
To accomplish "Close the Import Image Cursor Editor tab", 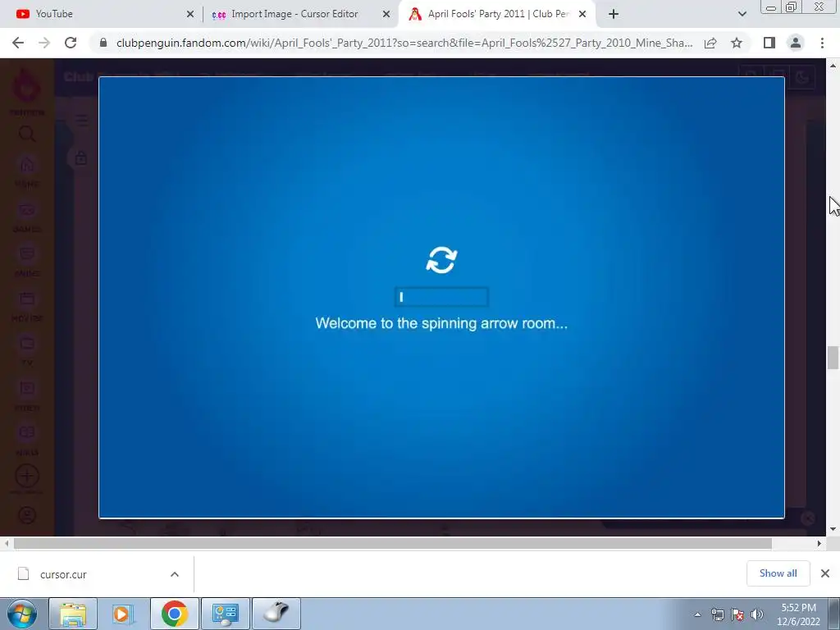I will (386, 15).
